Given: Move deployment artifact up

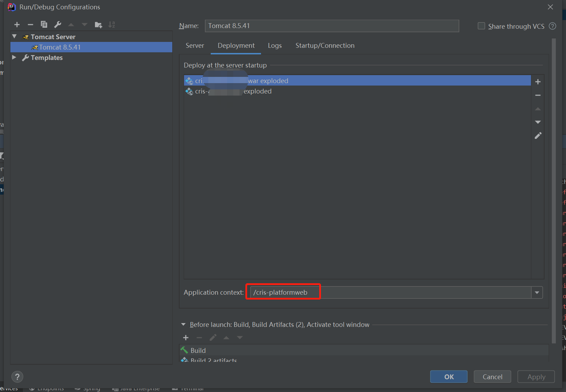Looking at the screenshot, I should tap(538, 109).
